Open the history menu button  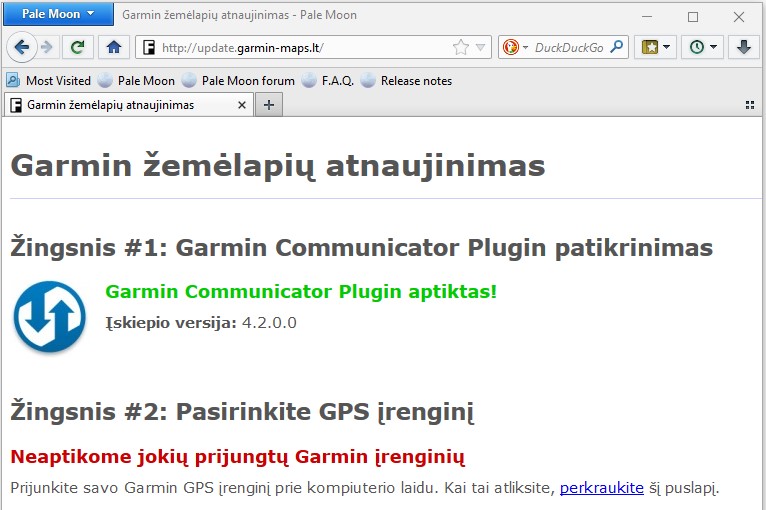pos(702,47)
